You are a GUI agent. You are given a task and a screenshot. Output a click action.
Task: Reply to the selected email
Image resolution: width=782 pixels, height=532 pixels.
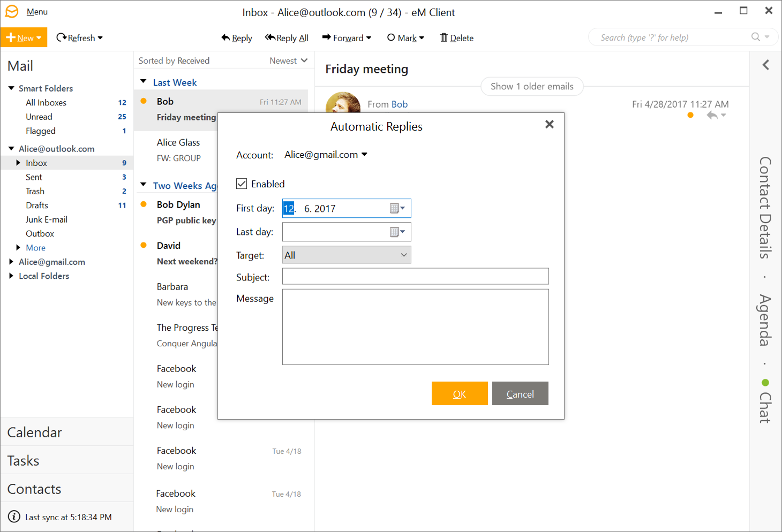(237, 38)
